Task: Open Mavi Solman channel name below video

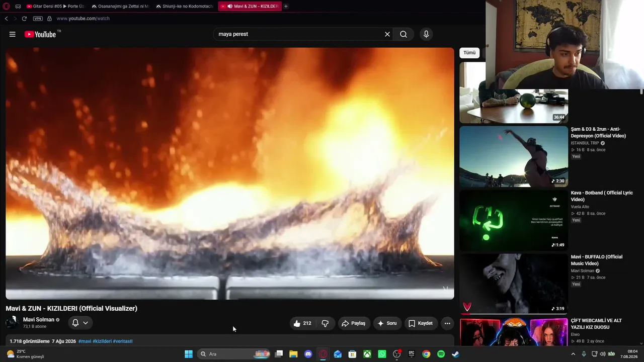Action: tap(39, 320)
